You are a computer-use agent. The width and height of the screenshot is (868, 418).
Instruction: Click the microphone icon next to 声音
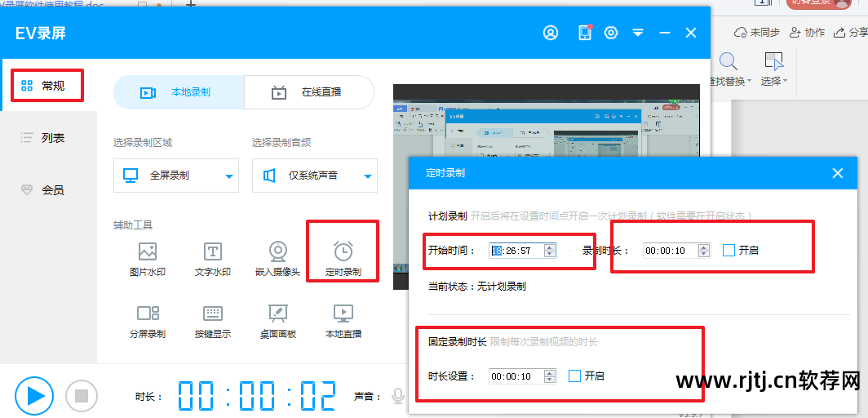(x=397, y=396)
